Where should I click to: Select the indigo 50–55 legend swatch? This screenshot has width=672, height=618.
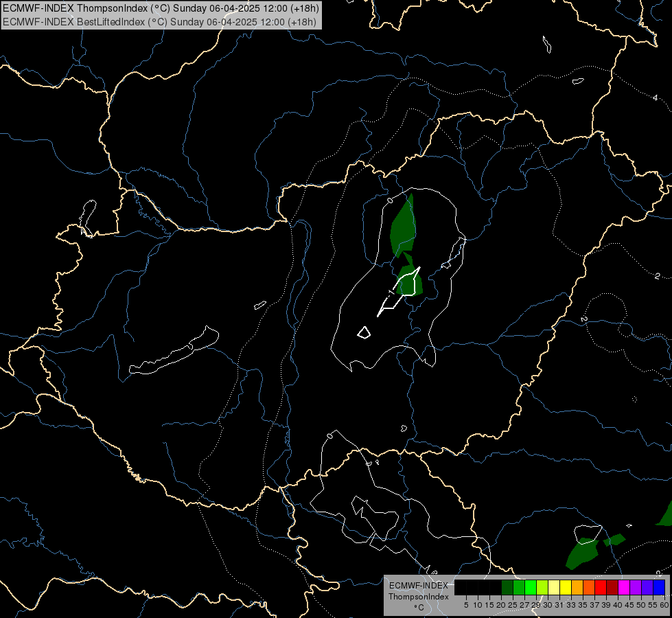click(647, 587)
